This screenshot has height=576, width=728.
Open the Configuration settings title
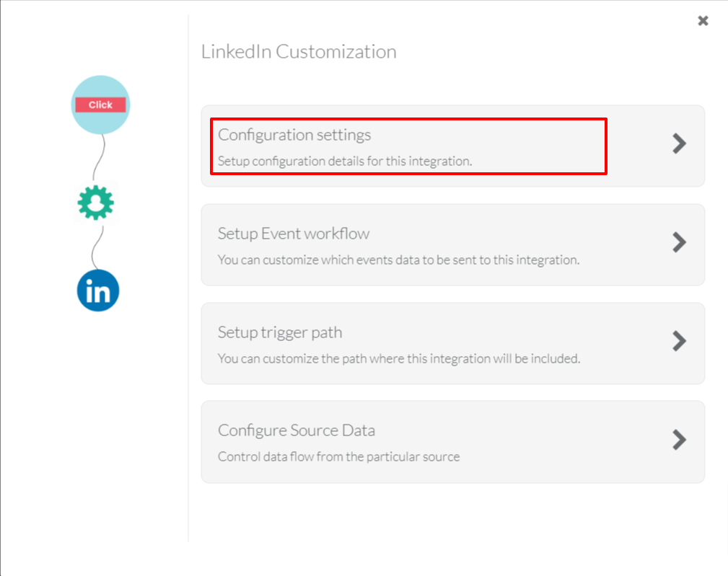click(294, 135)
